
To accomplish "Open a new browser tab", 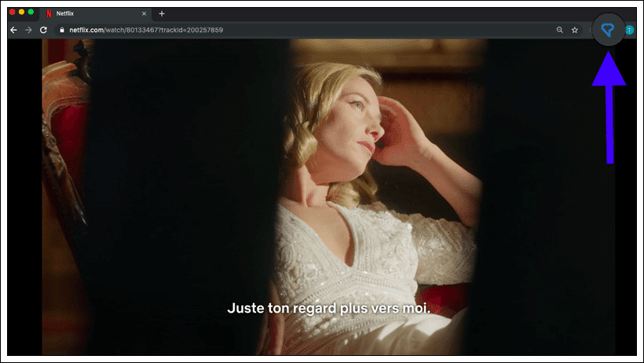I will click(162, 13).
